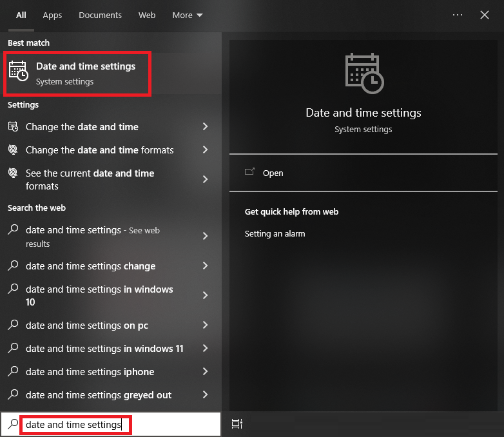The width and height of the screenshot is (504, 437).
Task: Click search icon beside greyed out suggestion
Action: point(13,394)
